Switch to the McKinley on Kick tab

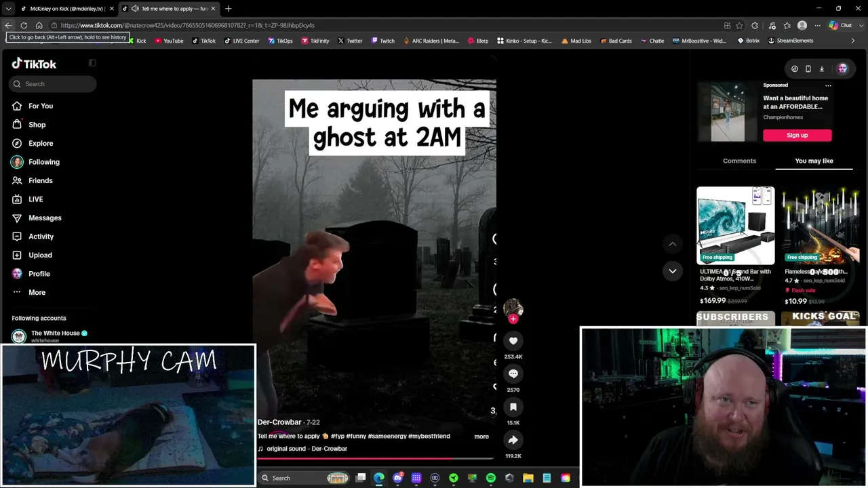pos(67,9)
